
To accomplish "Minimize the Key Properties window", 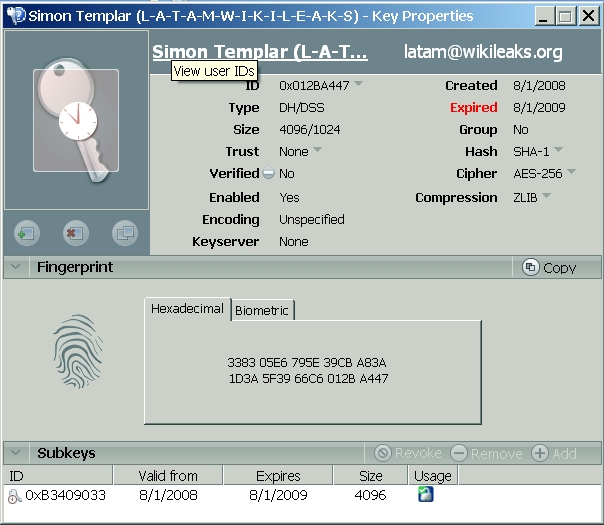I will (x=544, y=16).
